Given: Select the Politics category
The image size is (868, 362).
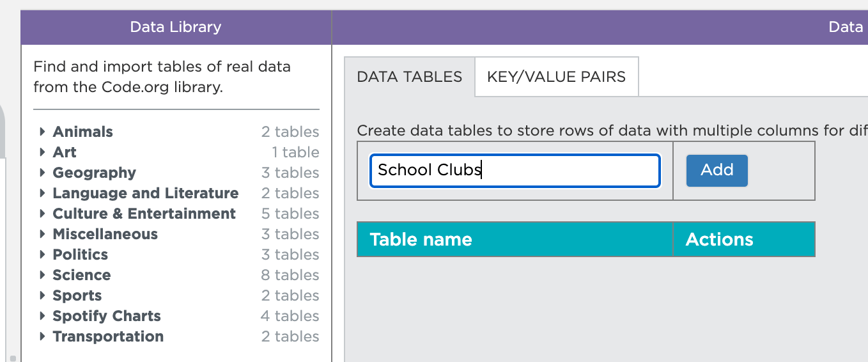Looking at the screenshot, I should click(x=80, y=255).
